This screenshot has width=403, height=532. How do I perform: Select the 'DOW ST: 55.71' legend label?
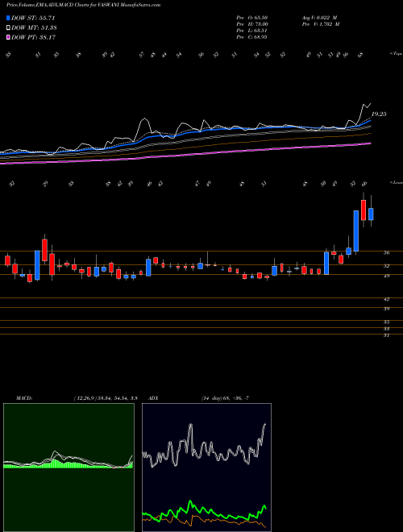click(x=33, y=18)
